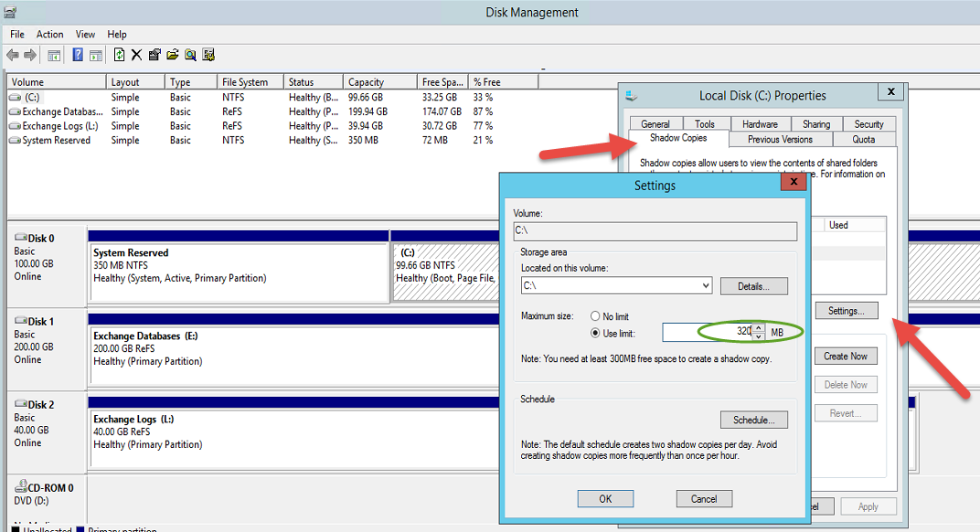Click the Volume C:\ text field
This screenshot has width=980, height=532.
(x=655, y=231)
